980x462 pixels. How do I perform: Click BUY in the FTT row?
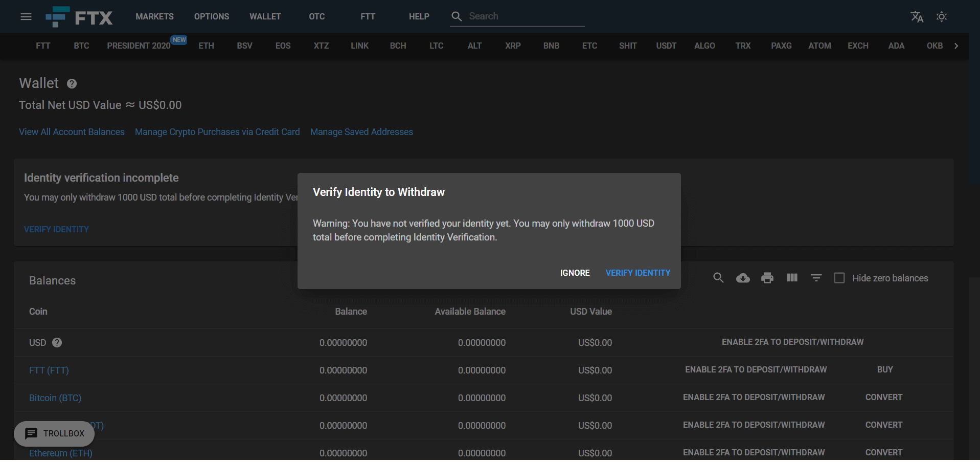885,370
